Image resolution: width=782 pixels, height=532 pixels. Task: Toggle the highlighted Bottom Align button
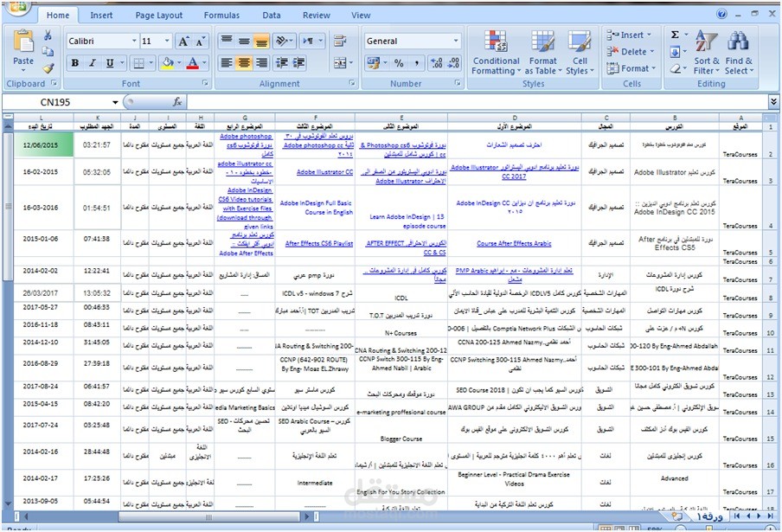click(261, 41)
